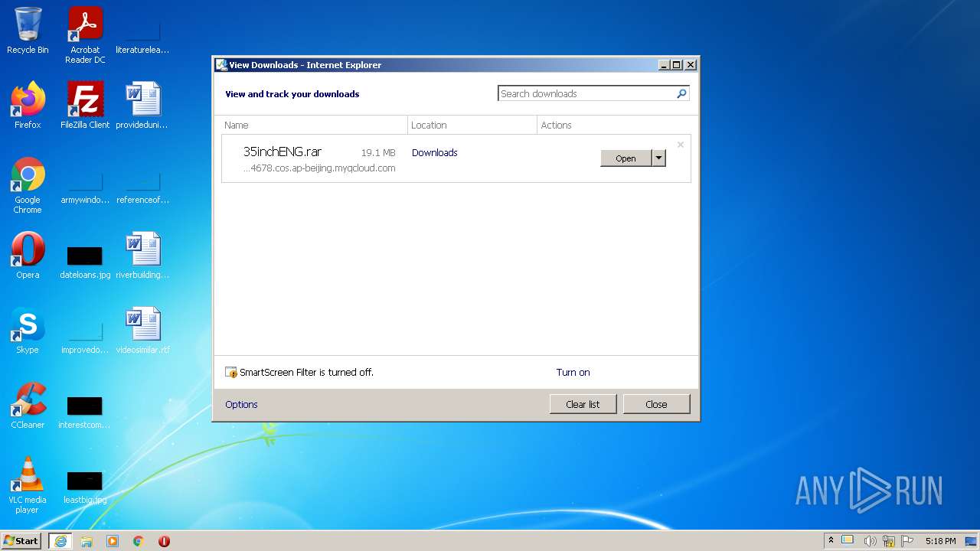Select VLC media player shortcut
The height and width of the screenshot is (551, 980).
pyautogui.click(x=28, y=485)
